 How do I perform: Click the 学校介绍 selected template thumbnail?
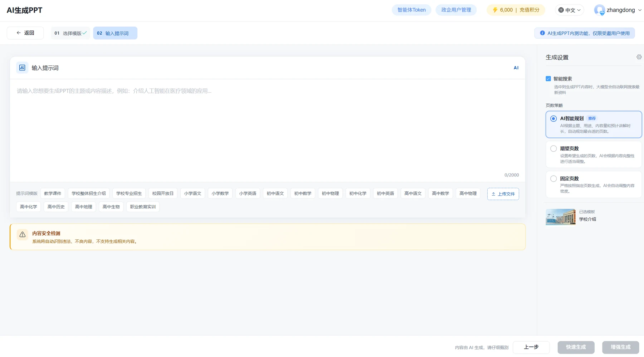[561, 217]
